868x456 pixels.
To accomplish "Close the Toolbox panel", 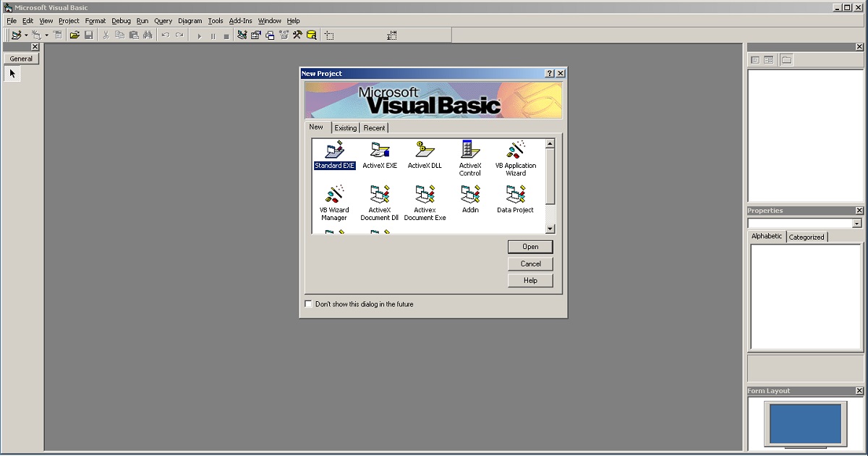I will pyautogui.click(x=35, y=47).
